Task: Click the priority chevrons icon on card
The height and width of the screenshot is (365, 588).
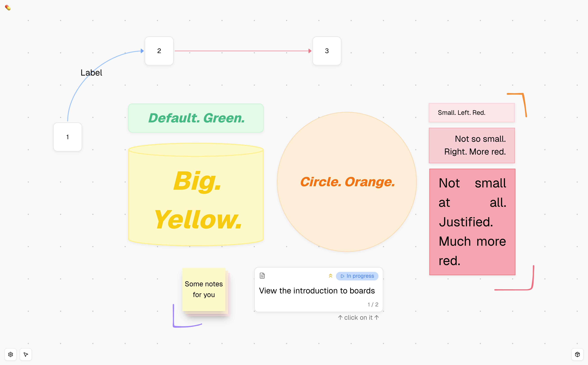Action: (330, 276)
